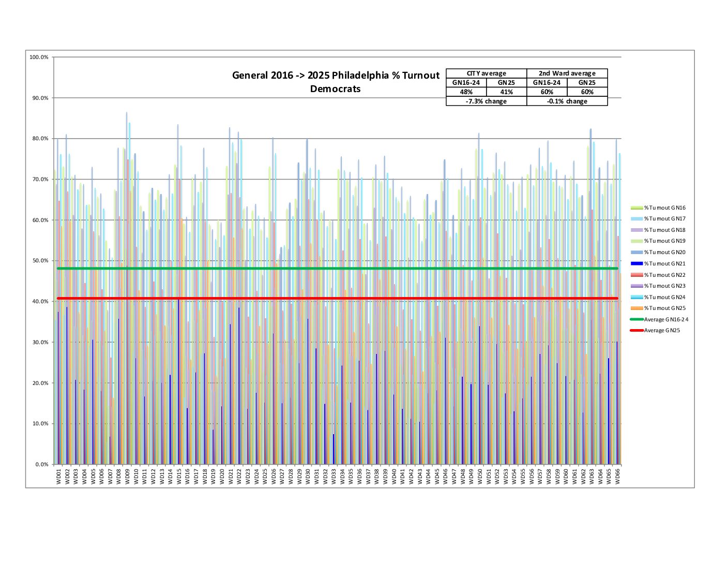Select the '48%' cell in the table
The image size is (728, 563).
click(466, 92)
